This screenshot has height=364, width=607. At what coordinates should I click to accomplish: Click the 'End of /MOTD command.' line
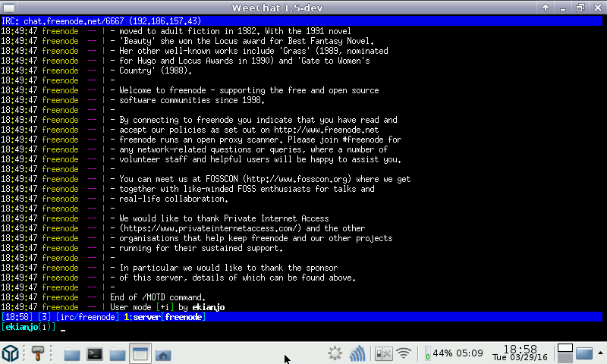(x=158, y=297)
